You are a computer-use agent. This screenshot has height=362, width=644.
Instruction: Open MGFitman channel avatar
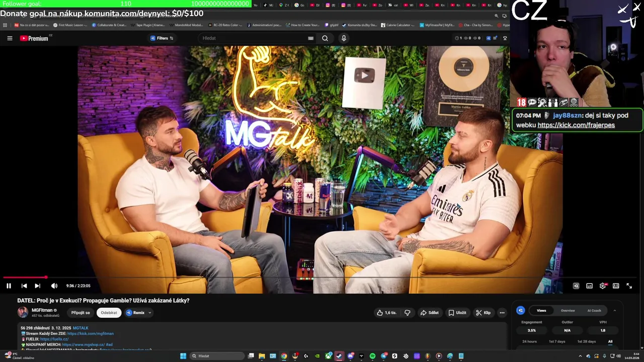[23, 312]
